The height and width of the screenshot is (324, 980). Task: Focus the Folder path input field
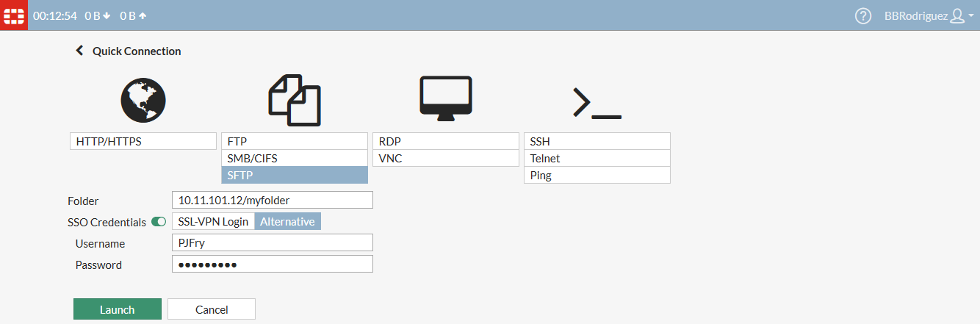coord(273,200)
